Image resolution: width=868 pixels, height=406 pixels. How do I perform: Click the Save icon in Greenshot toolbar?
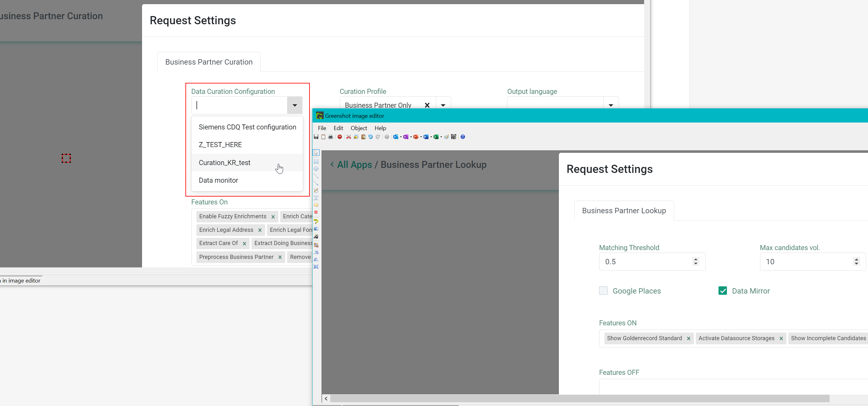(x=316, y=137)
